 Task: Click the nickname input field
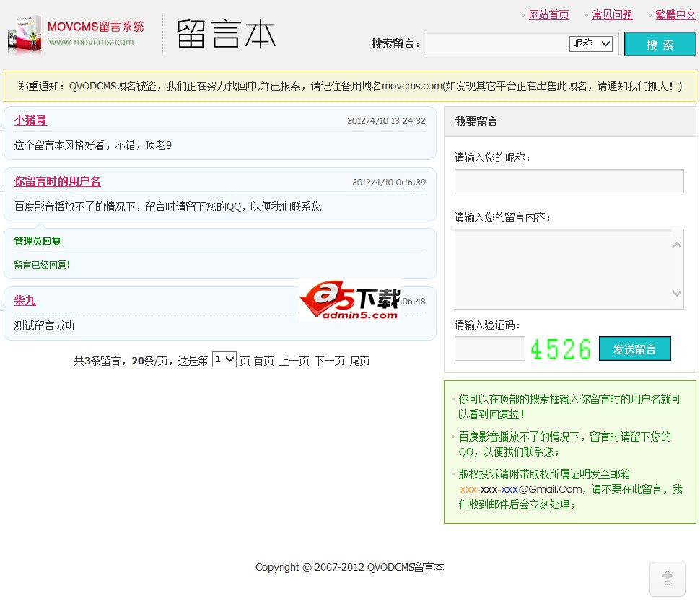pyautogui.click(x=569, y=181)
